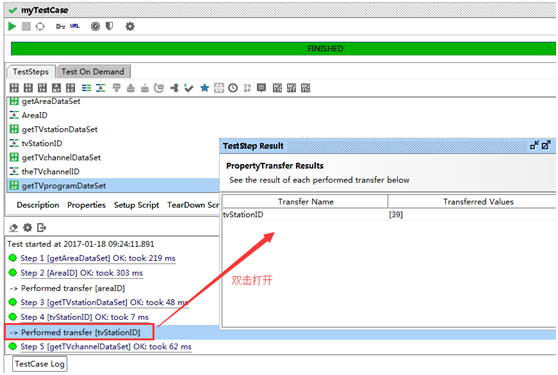Viewport: 558px width, 375px height.
Task: Select the getTVchannelDataSet test step
Action: coord(61,158)
